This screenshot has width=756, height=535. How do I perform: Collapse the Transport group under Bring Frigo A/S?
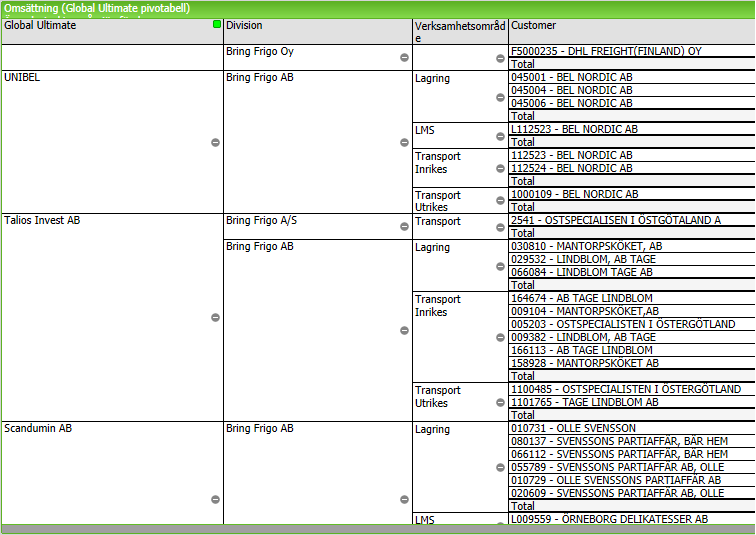500,227
